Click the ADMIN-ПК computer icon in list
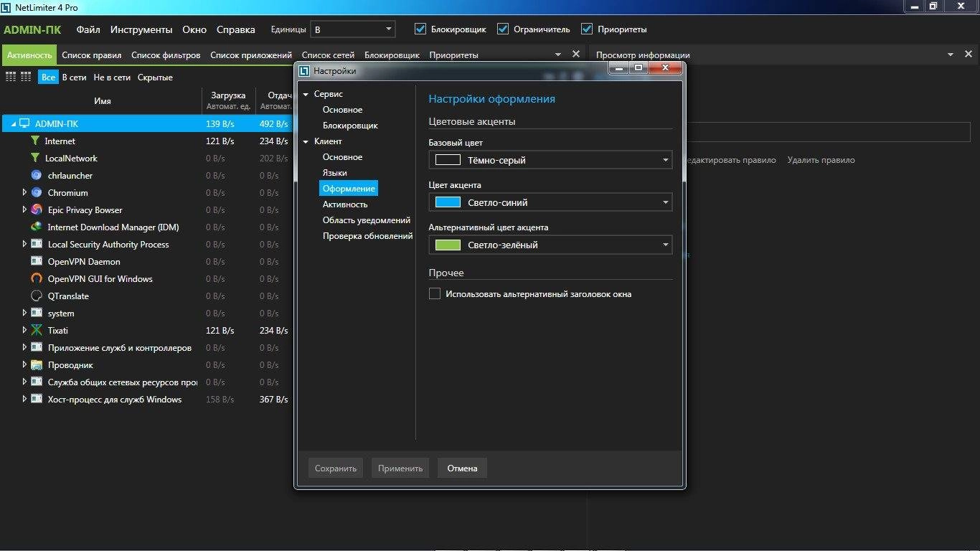980x551 pixels. [24, 123]
